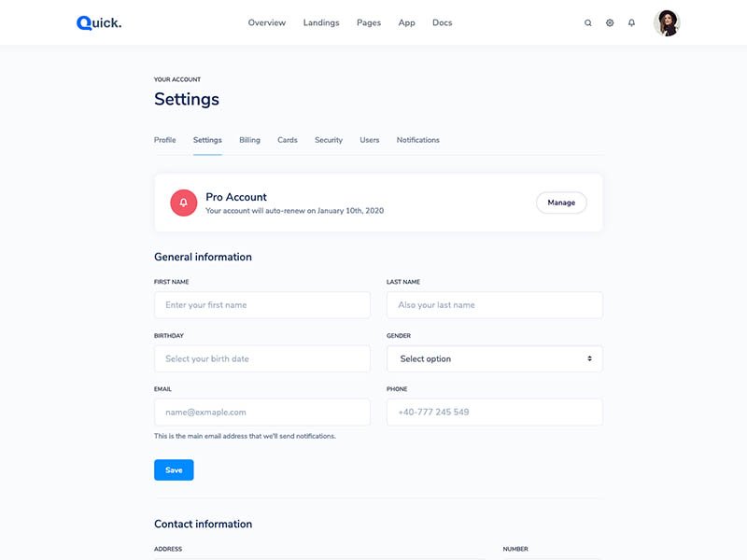Screen dimensions: 747x560
Task: Open the Pages navigation menu
Action: click(x=369, y=22)
